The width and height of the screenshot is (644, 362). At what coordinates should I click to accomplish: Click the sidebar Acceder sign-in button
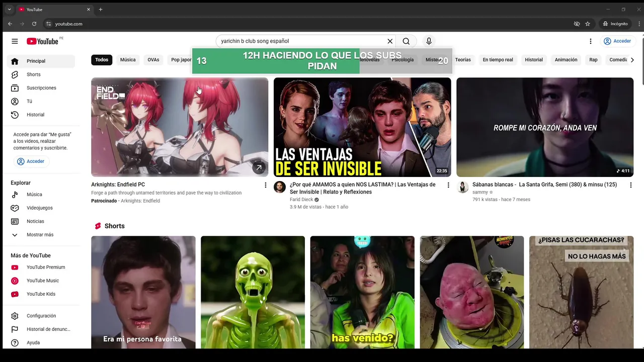[x=31, y=161]
